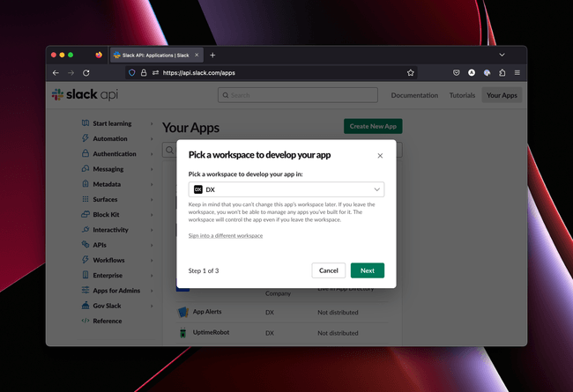Bookmark the page with the star icon
Viewport: 573px width, 392px height.
coord(411,73)
